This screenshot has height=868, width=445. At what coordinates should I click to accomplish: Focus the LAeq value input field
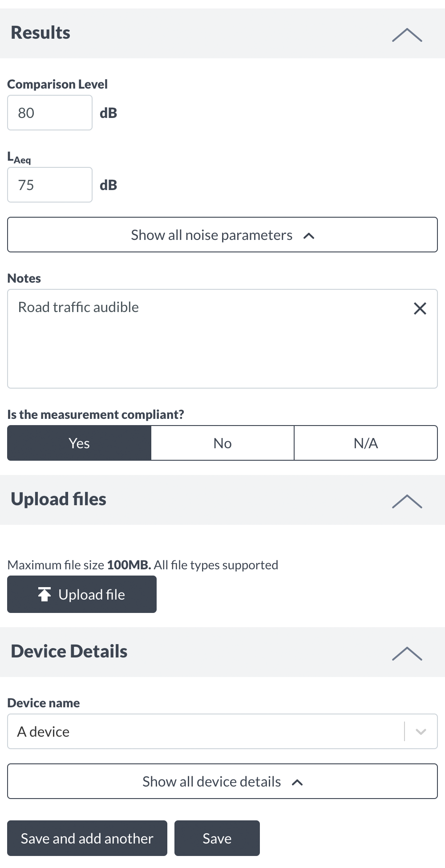[x=50, y=185]
